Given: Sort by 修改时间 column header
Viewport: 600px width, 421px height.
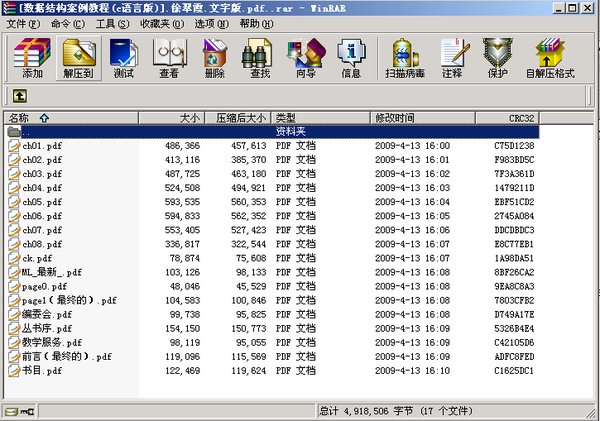Looking at the screenshot, I should coord(423,118).
